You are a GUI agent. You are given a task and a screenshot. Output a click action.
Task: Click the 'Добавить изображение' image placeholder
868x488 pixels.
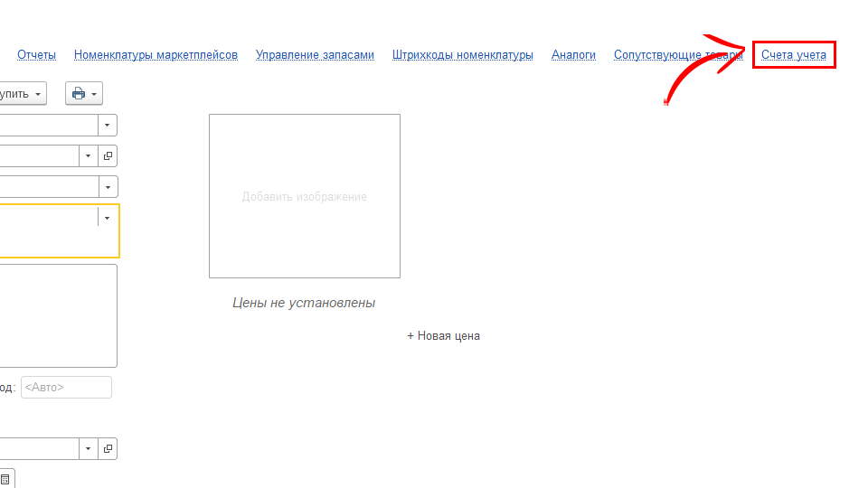[304, 196]
